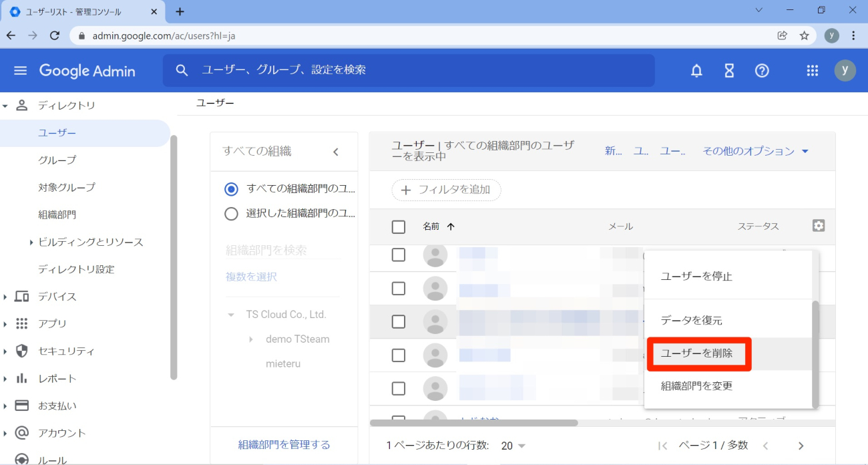Select '選択した組織部門' radio button
Image resolution: width=868 pixels, height=465 pixels.
(x=231, y=214)
